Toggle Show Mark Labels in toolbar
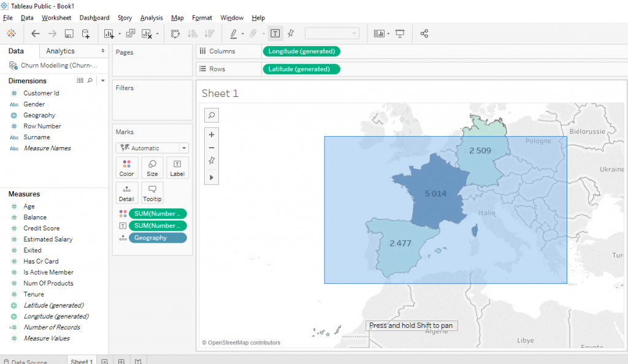This screenshot has width=628, height=364. point(275,34)
